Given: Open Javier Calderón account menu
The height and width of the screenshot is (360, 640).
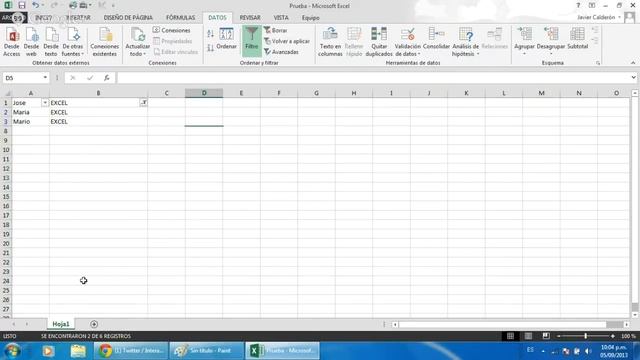Looking at the screenshot, I should click(599, 17).
